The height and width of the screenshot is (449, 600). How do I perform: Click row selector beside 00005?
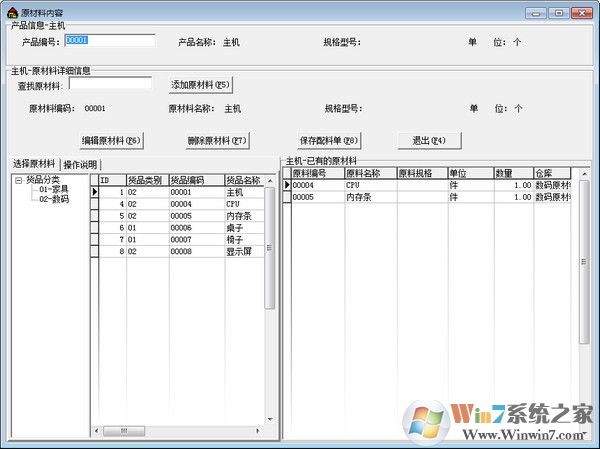coord(287,197)
